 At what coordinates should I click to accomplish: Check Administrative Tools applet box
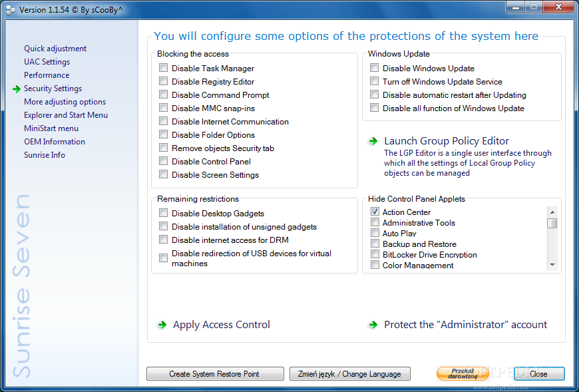pyautogui.click(x=375, y=222)
